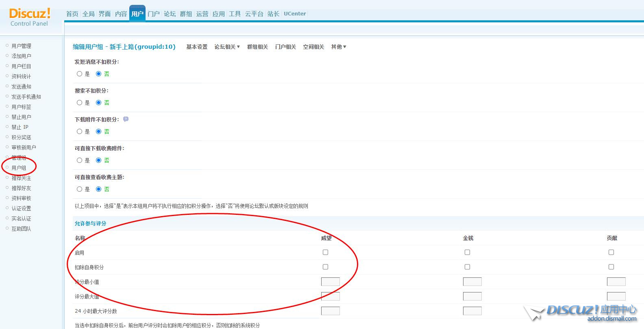
Task: Open 云平台 top menu
Action: pyautogui.click(x=254, y=14)
